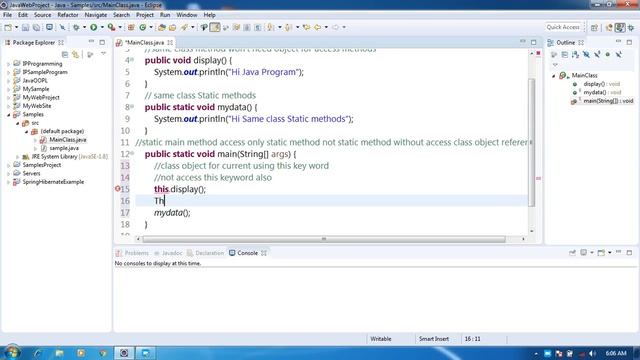Screen dimensions: 640x360
Task: Maximize the Console view
Action: (x=629, y=253)
